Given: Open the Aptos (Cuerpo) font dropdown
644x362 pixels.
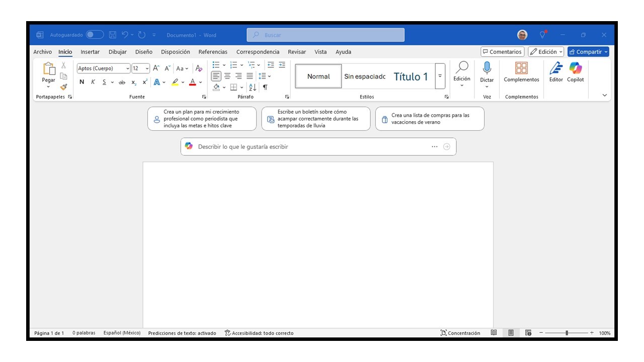Looking at the screenshot, I should click(x=104, y=68).
